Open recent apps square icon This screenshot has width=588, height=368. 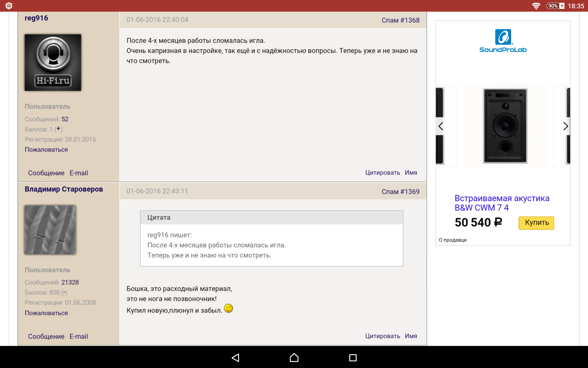353,358
